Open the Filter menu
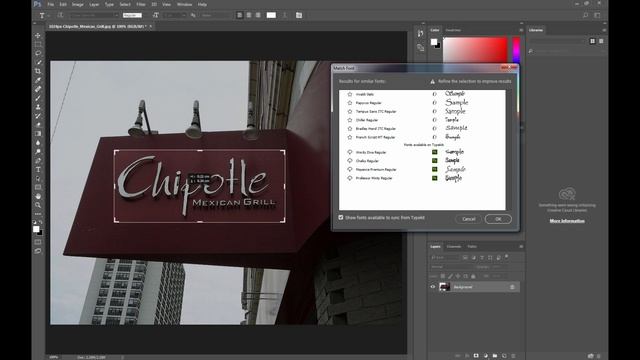Image resolution: width=640 pixels, height=360 pixels. click(x=141, y=4)
